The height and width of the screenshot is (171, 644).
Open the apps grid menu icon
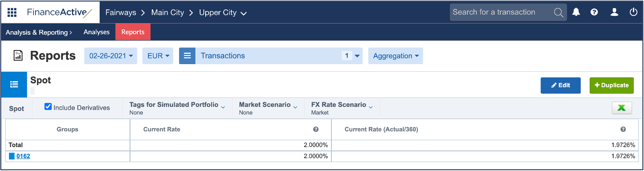(12, 12)
